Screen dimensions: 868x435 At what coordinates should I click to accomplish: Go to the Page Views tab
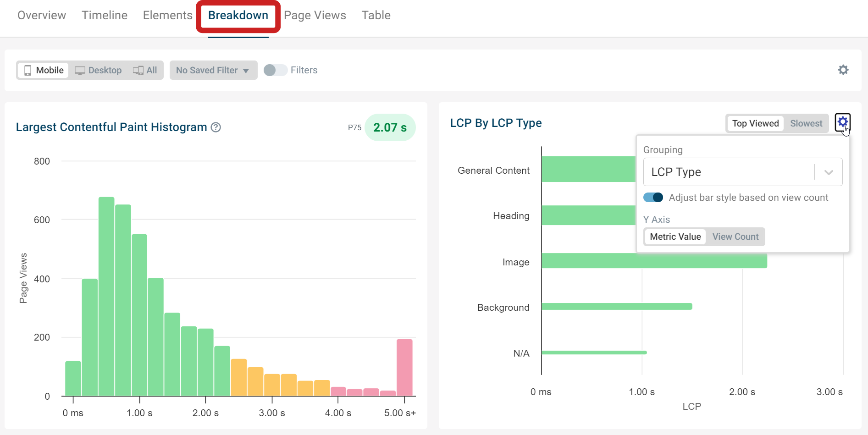(315, 15)
